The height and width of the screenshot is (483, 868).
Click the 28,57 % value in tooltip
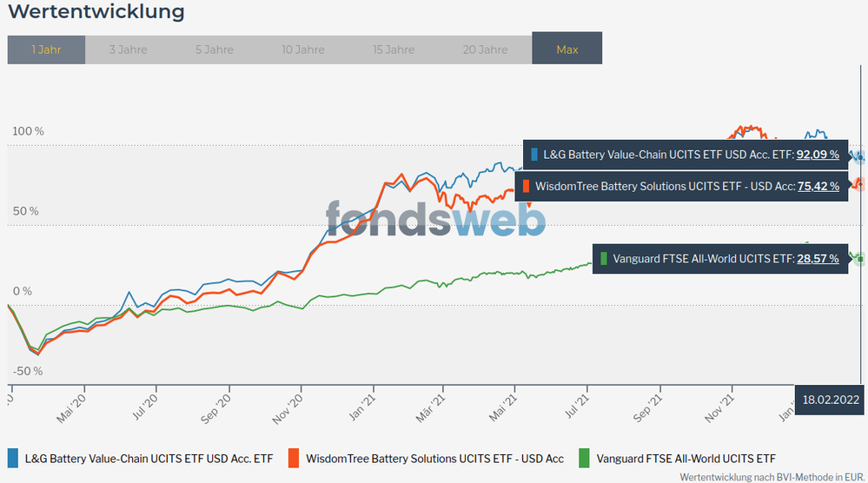pyautogui.click(x=817, y=258)
